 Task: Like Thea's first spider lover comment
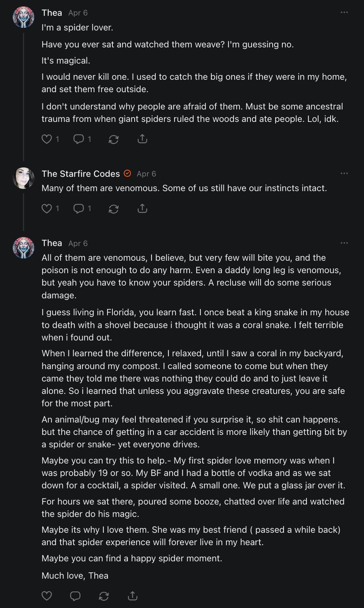pos(47,139)
